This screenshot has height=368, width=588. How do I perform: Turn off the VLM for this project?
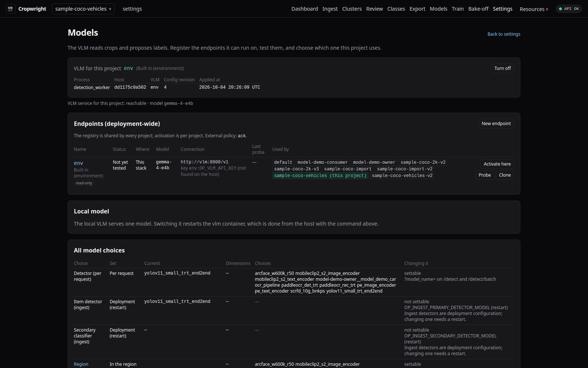[502, 68]
